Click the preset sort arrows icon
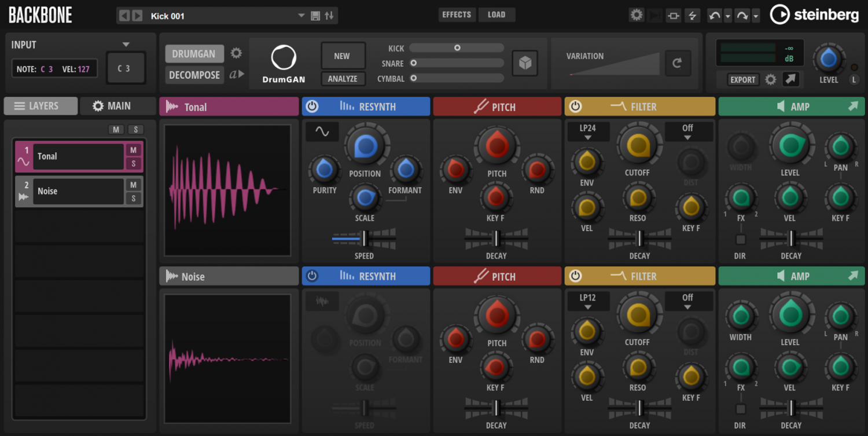 click(x=329, y=16)
